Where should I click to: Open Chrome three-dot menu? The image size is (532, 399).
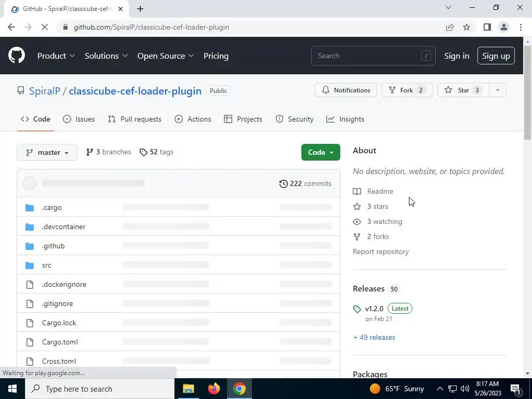[x=521, y=27]
